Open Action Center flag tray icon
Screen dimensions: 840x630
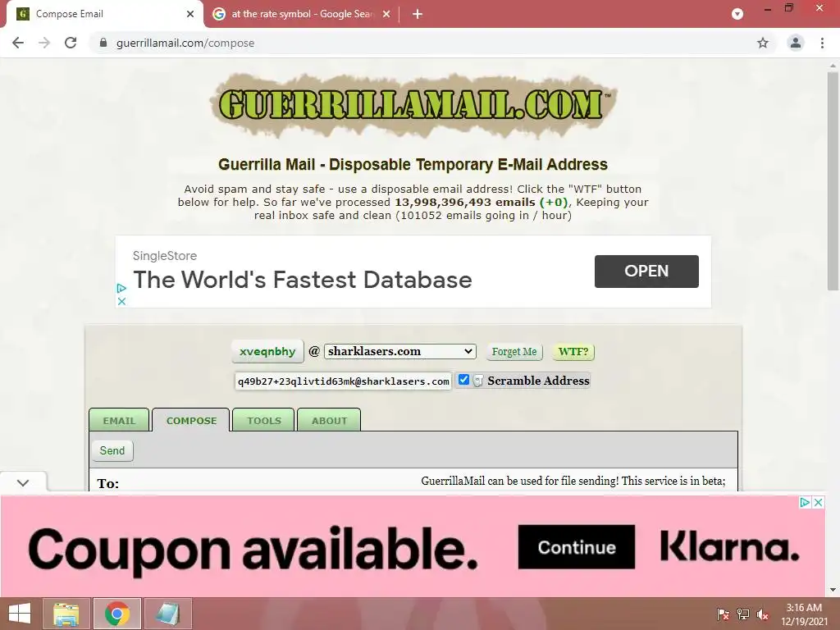[723, 614]
